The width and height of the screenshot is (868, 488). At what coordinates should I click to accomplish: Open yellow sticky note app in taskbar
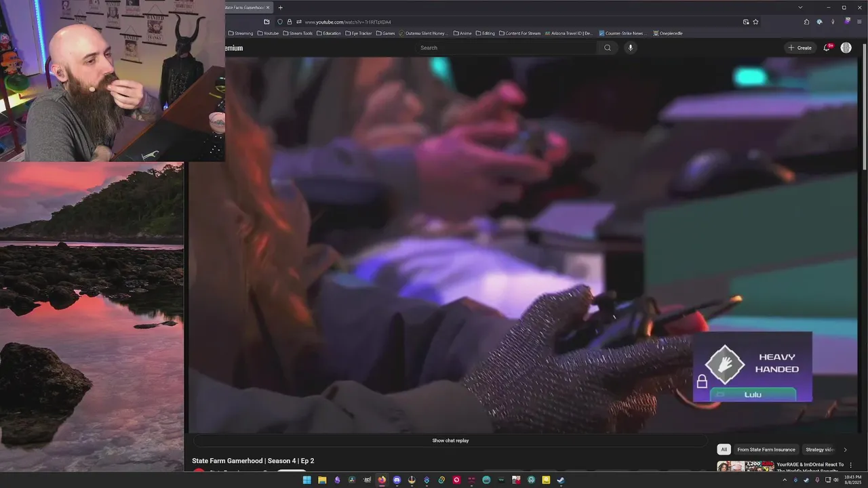[546, 480]
